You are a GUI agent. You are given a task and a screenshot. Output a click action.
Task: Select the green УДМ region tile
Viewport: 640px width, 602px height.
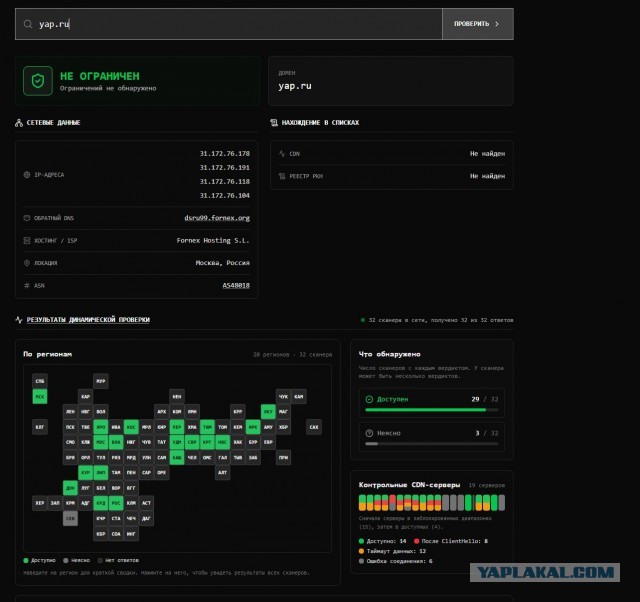(177, 442)
